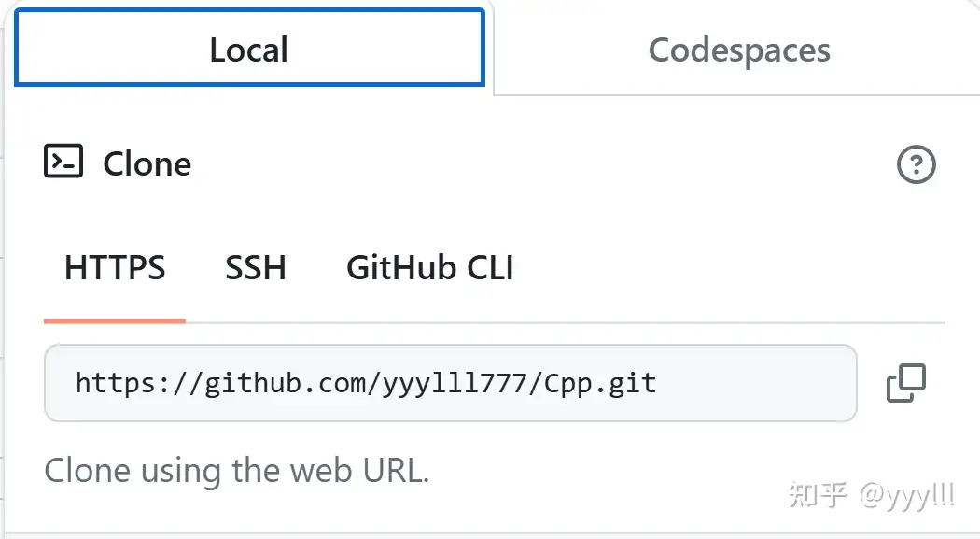Select the HTTPS clone protocol tab
Screen dimensions: 980x539
coord(115,267)
